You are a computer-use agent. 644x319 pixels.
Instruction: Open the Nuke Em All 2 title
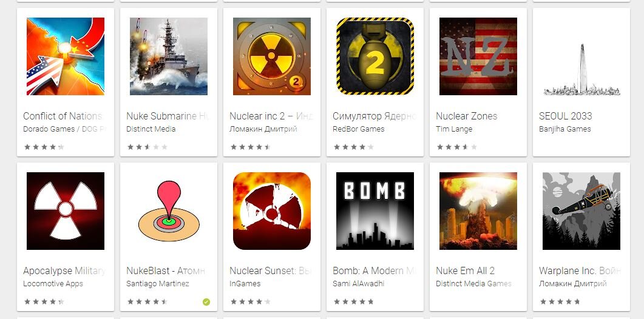click(466, 271)
